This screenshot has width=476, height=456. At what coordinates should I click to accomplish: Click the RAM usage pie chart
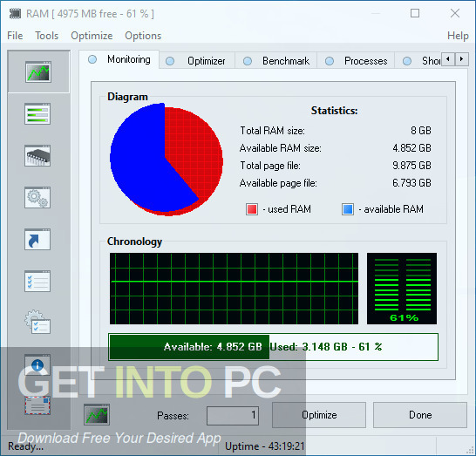(x=167, y=160)
